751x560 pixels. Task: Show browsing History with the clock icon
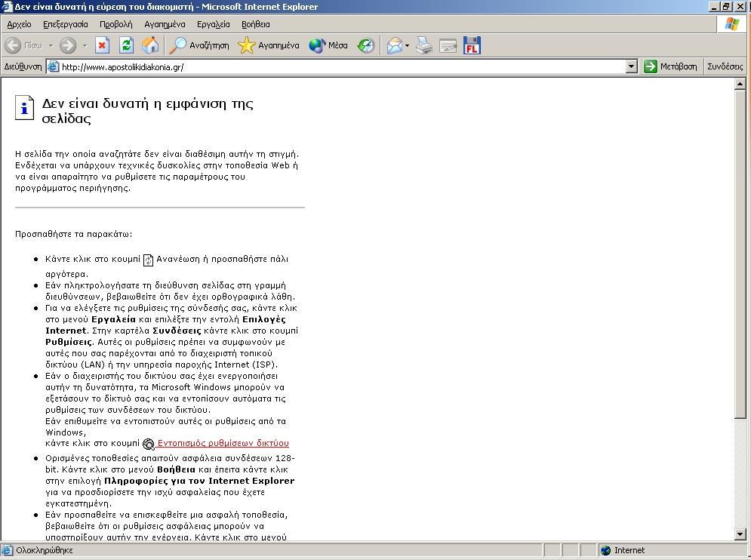[x=366, y=45]
